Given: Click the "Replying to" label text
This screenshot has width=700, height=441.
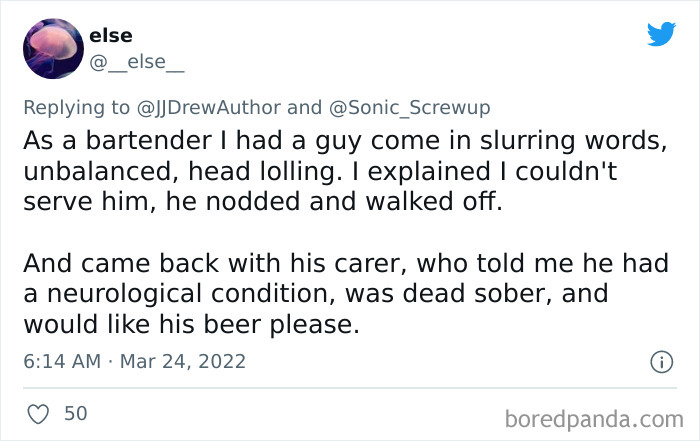Looking at the screenshot, I should click(78, 107).
